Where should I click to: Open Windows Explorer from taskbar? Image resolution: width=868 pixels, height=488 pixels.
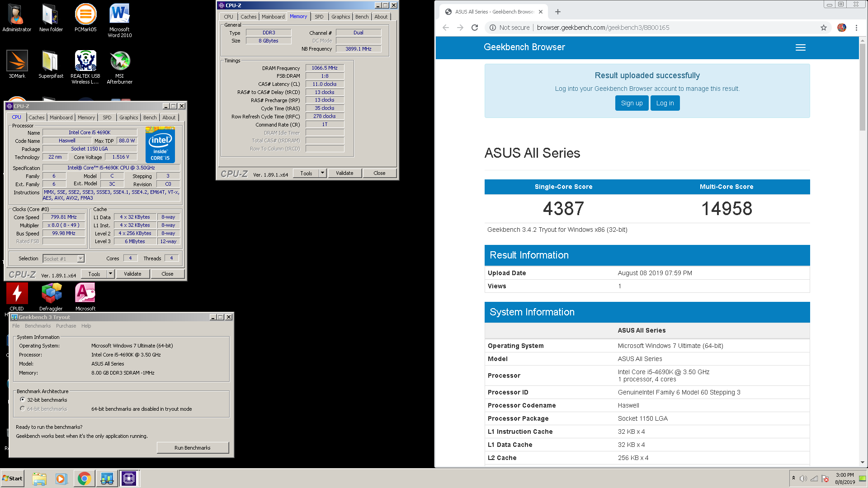tap(39, 479)
